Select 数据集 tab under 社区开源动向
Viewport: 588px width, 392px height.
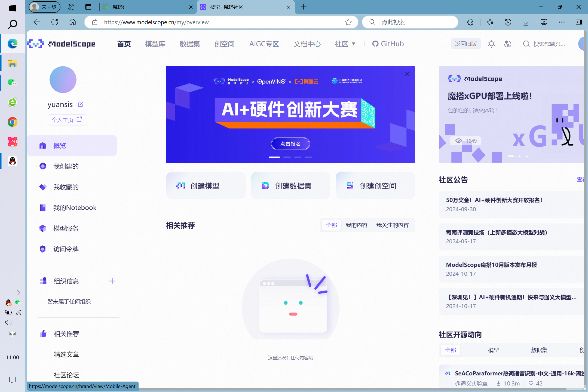539,350
